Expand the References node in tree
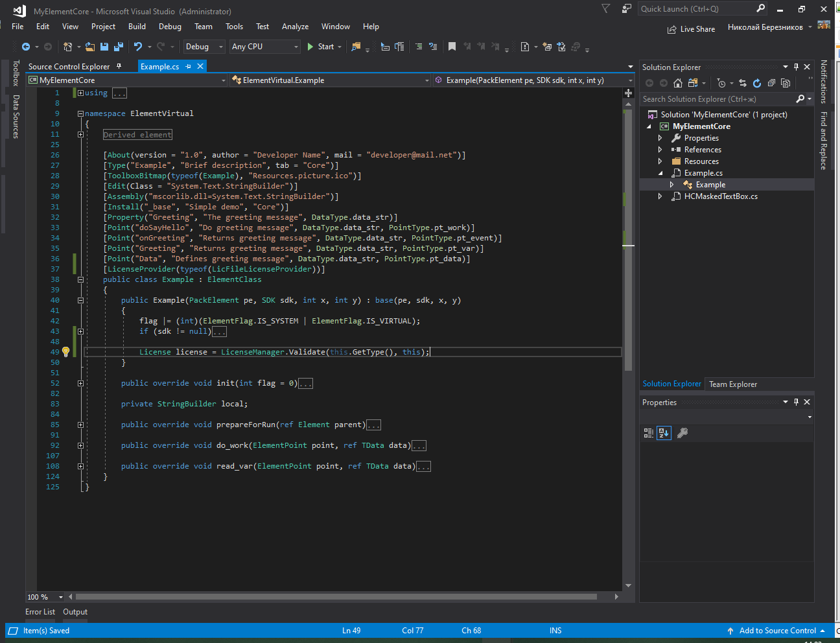Screen dimensions: 840x643 pyautogui.click(x=660, y=150)
